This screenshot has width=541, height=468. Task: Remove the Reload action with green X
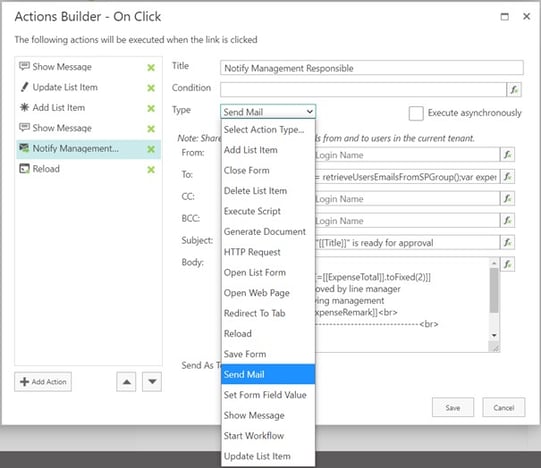151,170
